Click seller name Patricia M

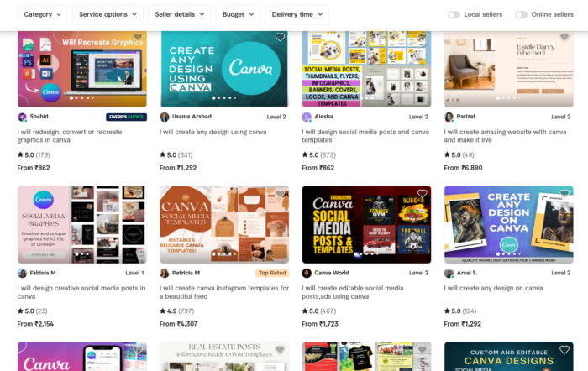[186, 273]
